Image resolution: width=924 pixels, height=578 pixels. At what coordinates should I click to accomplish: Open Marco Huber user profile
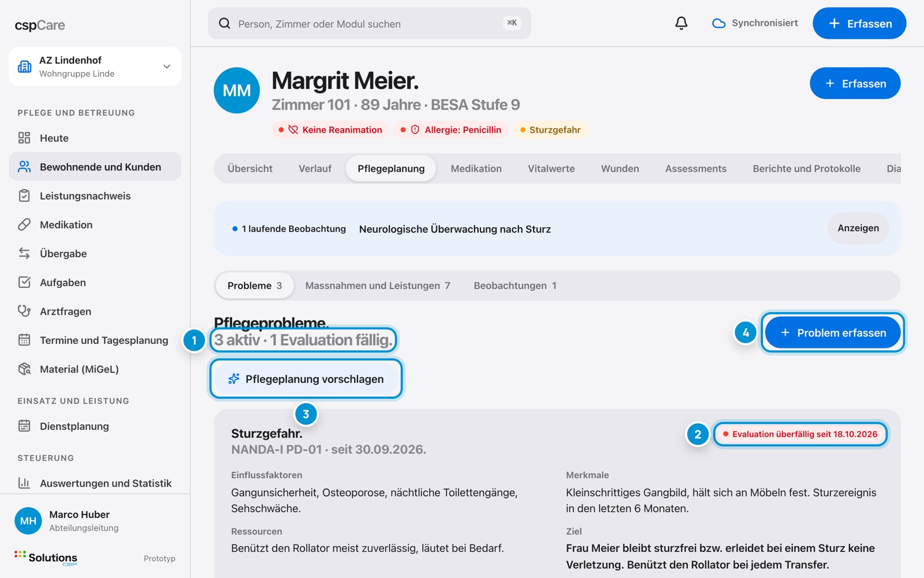click(x=95, y=521)
